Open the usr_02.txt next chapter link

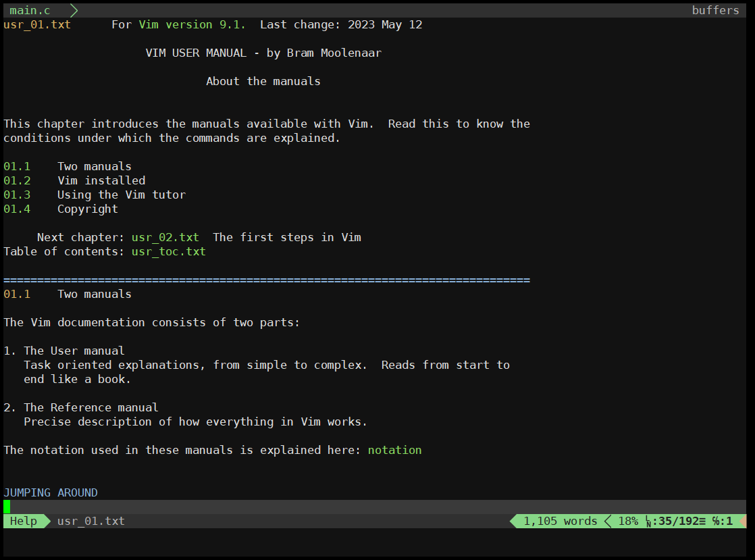pyautogui.click(x=165, y=237)
